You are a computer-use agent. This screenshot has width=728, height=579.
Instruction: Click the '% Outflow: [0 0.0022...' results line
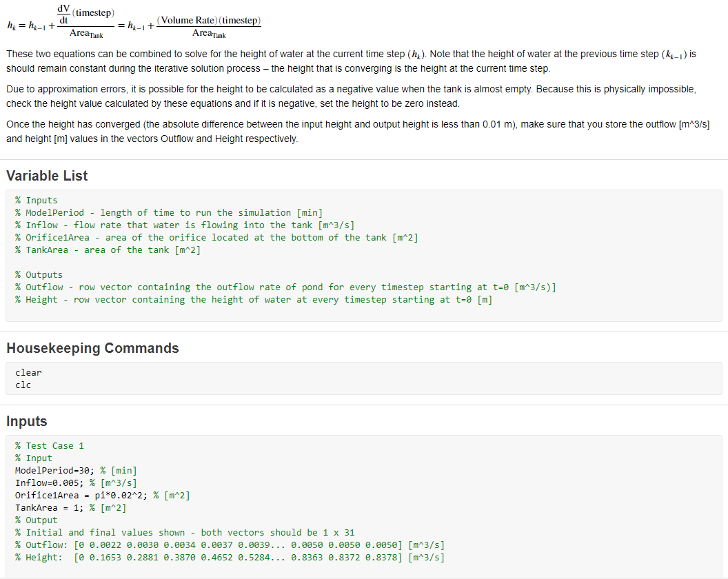coord(230,545)
